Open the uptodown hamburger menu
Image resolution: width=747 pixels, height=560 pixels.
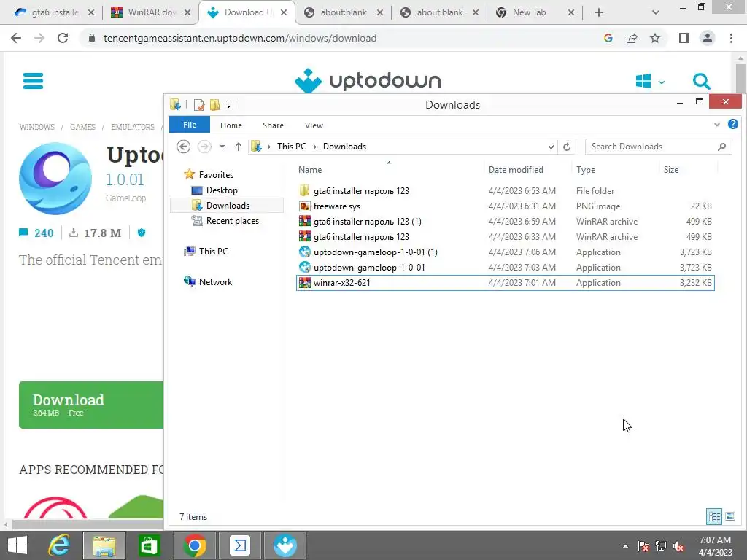33,80
